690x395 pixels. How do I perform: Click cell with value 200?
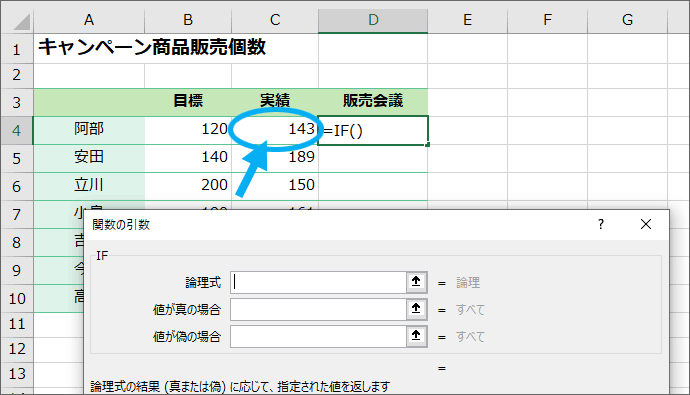[188, 187]
